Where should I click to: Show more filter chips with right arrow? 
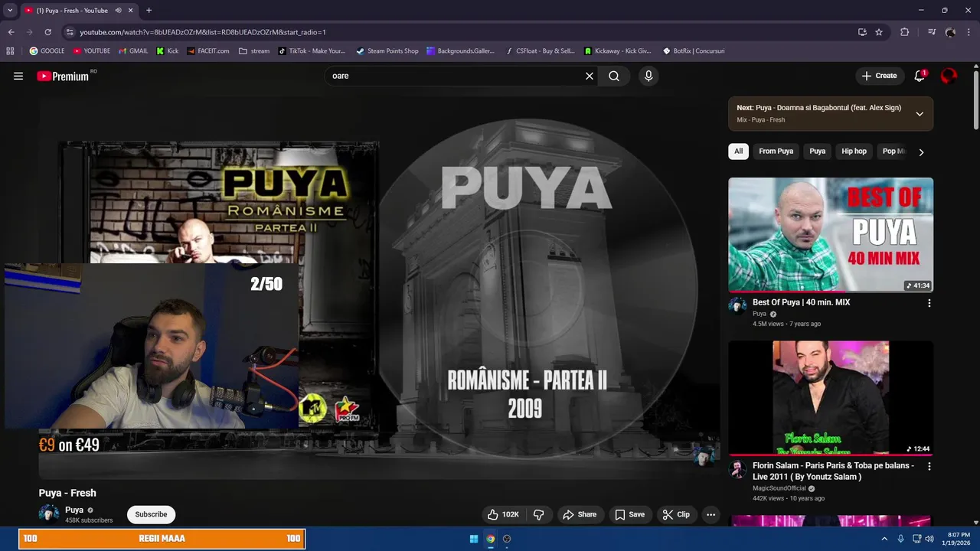point(921,152)
